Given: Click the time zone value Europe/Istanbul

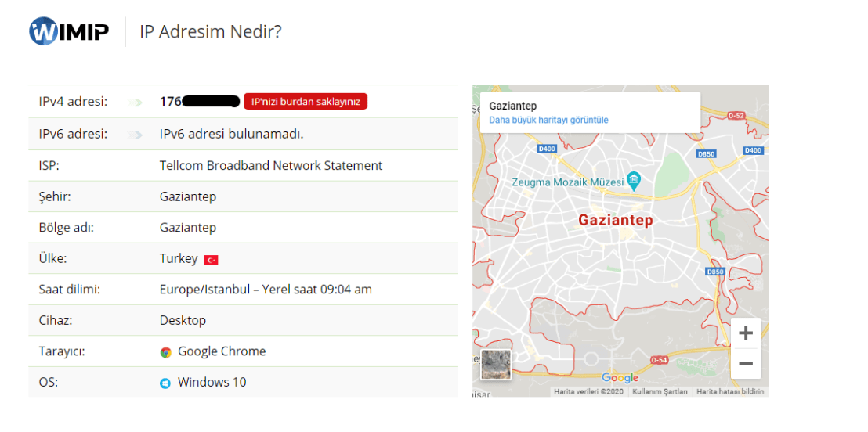Looking at the screenshot, I should click(x=266, y=290).
